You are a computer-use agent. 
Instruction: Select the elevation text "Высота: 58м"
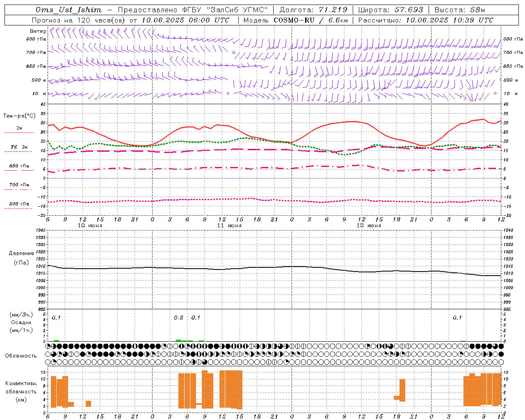tap(459, 10)
